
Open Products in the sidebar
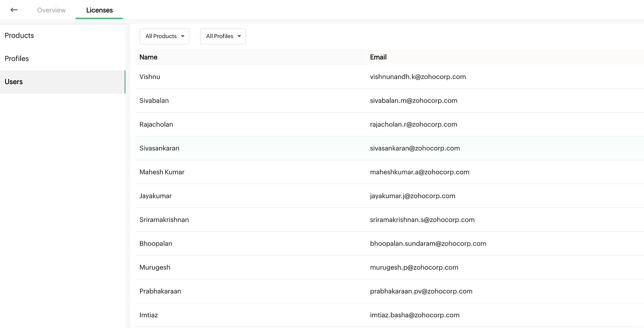click(19, 35)
